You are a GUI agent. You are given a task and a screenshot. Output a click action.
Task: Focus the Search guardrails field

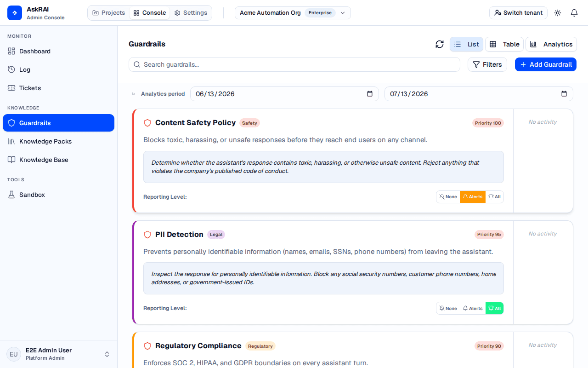(294, 64)
